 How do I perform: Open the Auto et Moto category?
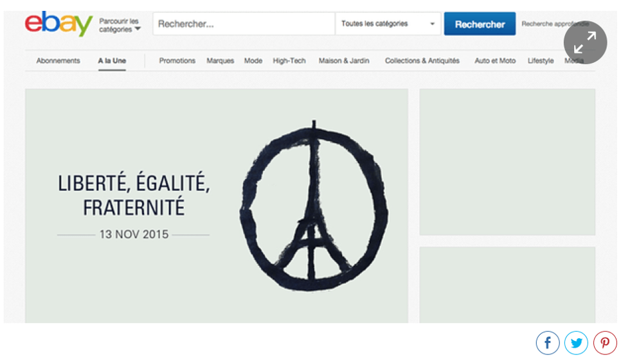[495, 61]
